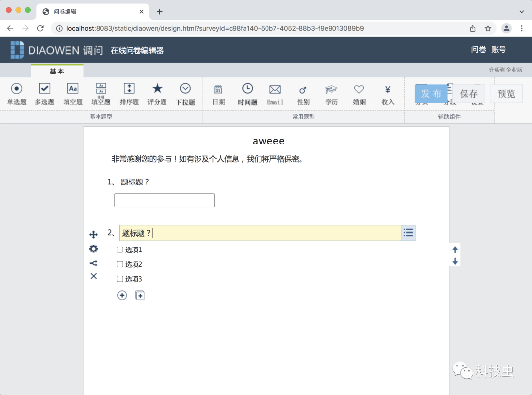Edit the survey thank-you description text
This screenshot has width=532, height=395.
pos(207,159)
